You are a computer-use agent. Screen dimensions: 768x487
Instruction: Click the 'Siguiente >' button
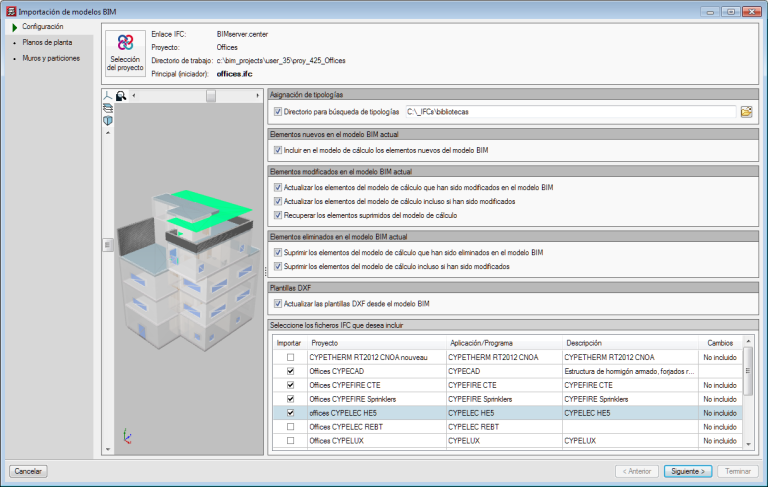pos(688,471)
